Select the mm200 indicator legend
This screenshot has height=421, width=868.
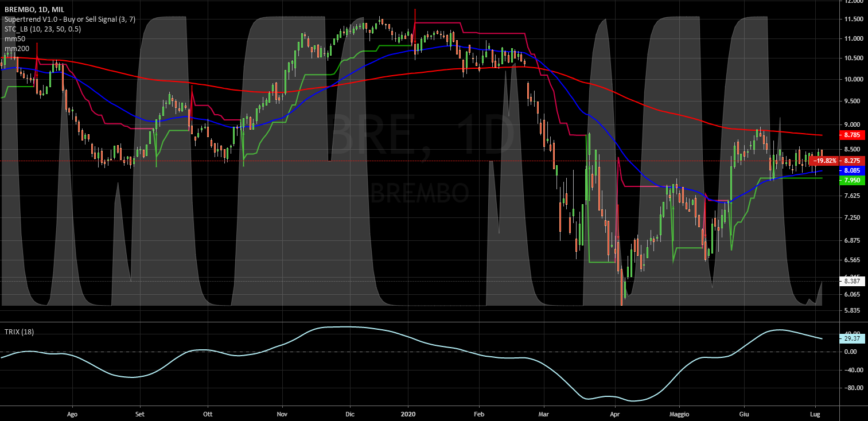point(17,49)
